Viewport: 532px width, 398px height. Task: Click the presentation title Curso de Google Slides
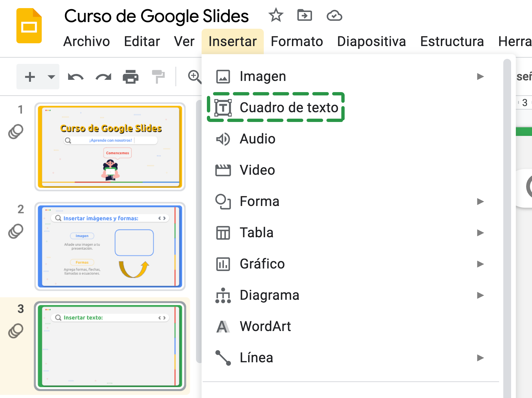click(x=156, y=16)
